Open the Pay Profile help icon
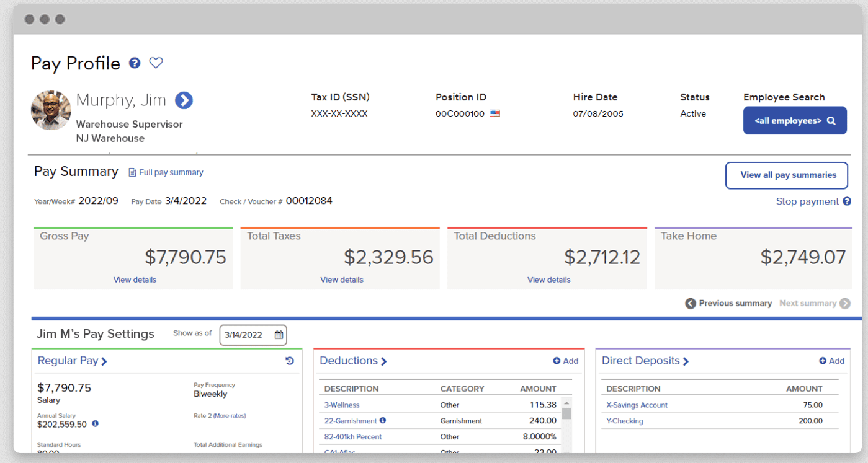Image resolution: width=868 pixels, height=463 pixels. pyautogui.click(x=135, y=63)
